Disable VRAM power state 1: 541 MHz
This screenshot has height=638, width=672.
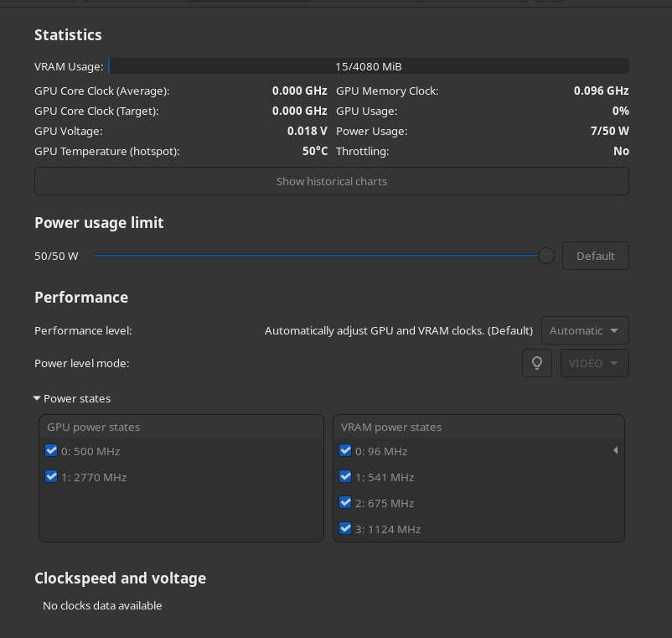345,476
